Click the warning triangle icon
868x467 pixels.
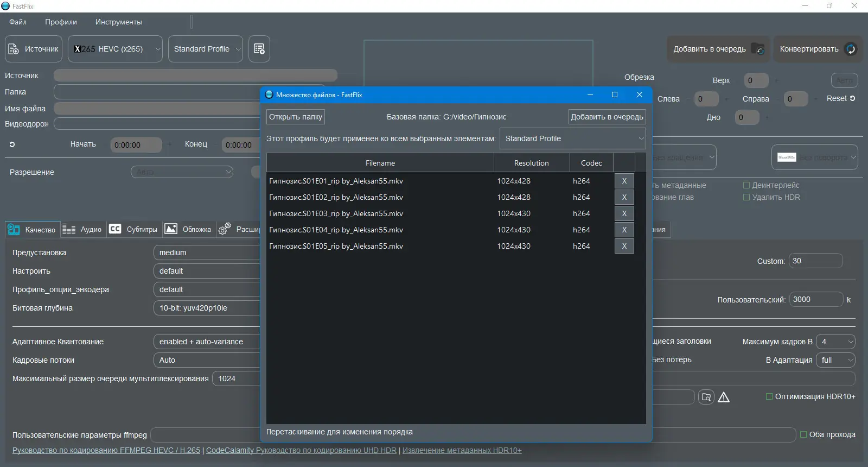[724, 397]
